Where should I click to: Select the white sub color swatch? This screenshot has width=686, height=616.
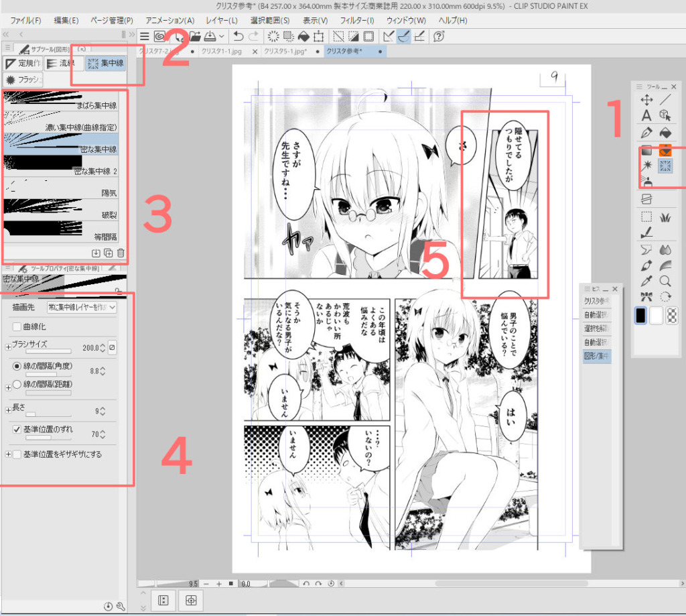click(656, 316)
